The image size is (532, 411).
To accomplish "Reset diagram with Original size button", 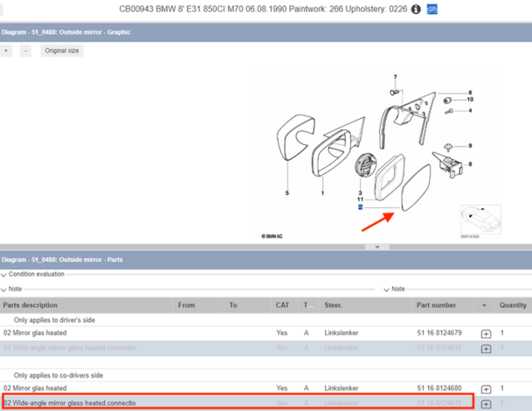I will [62, 51].
